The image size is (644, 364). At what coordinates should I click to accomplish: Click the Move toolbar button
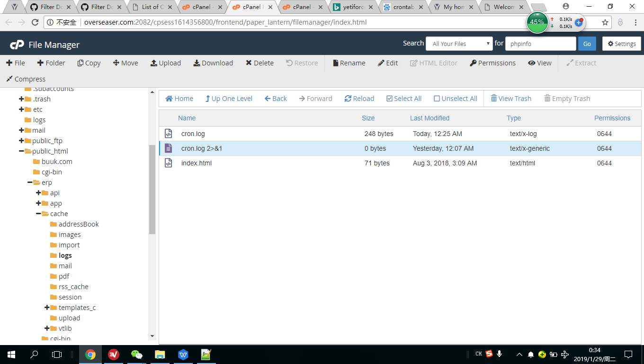pyautogui.click(x=125, y=63)
